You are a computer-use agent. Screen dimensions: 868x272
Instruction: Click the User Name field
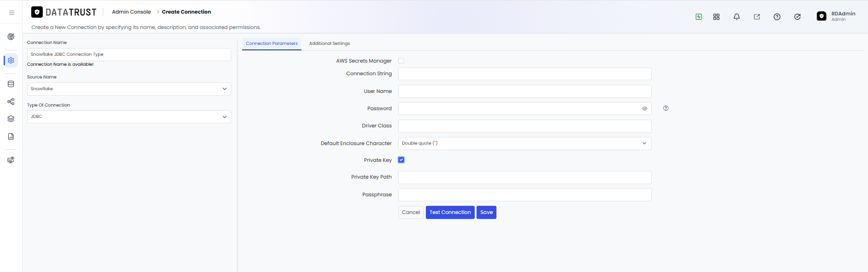(525, 91)
